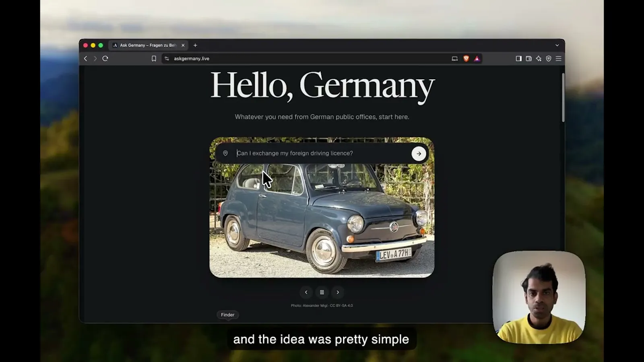Click the location pin icon in search box
The height and width of the screenshot is (362, 644).
[x=225, y=153]
